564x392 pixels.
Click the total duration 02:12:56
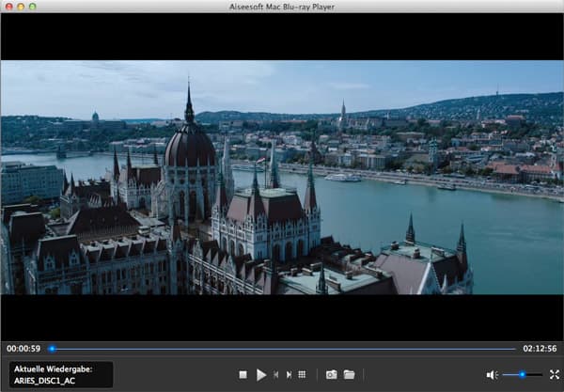coord(540,349)
